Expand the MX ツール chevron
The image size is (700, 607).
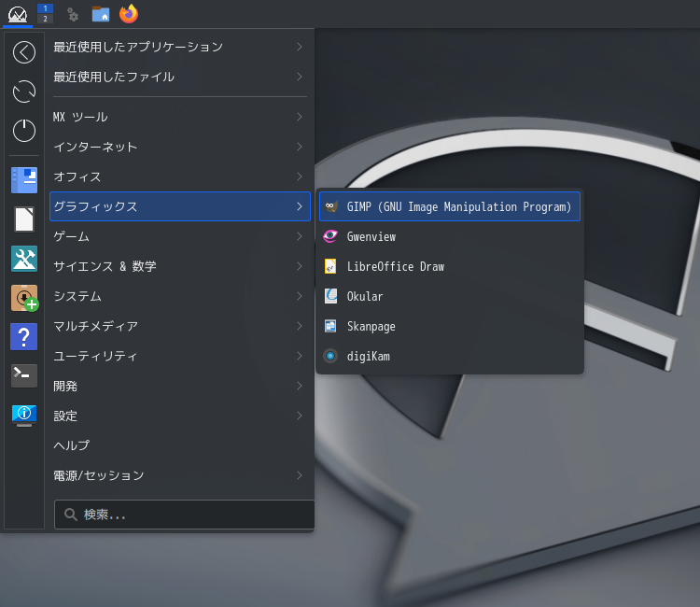pyautogui.click(x=300, y=117)
